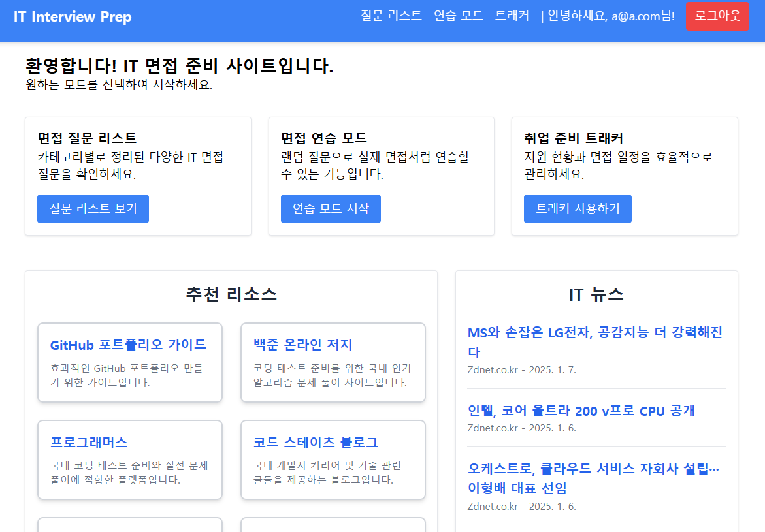765x532 pixels.
Task: Read the MS와 손잡은 LG전자 news article
Action: 594,342
